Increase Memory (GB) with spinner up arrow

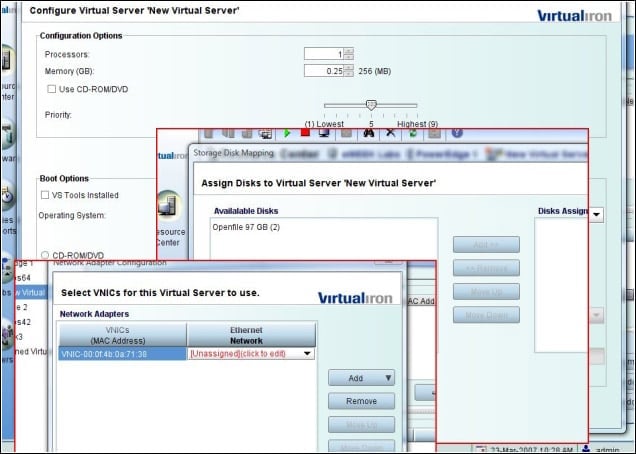(349, 68)
